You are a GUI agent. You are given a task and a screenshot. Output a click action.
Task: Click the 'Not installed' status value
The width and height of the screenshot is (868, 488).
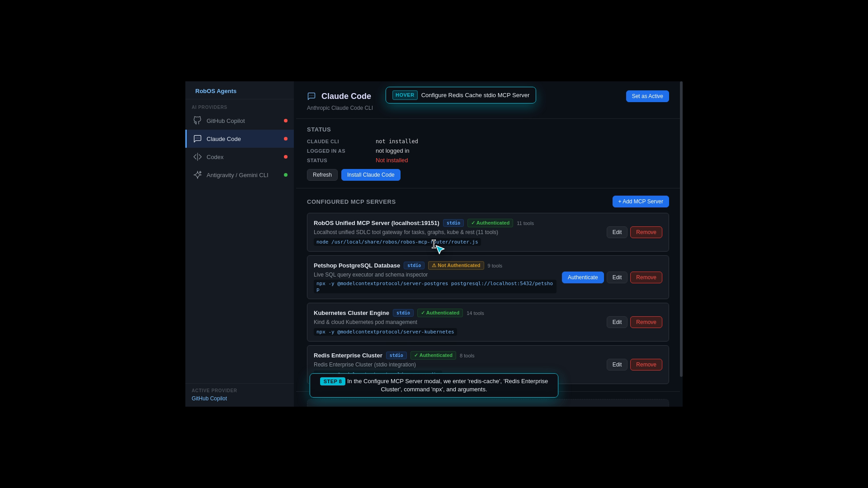point(392,160)
